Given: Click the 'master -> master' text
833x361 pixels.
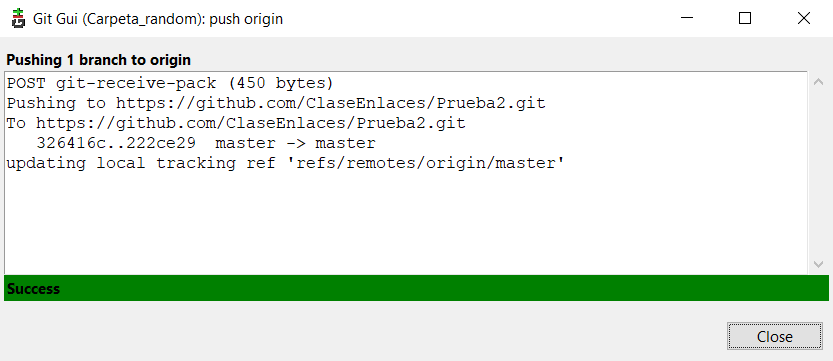Looking at the screenshot, I should [x=295, y=143].
